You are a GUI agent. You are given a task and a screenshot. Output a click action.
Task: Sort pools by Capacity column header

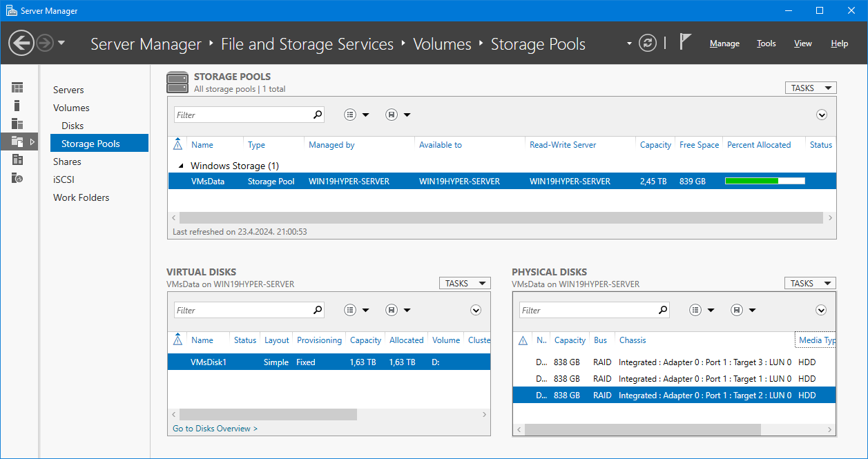click(x=655, y=145)
